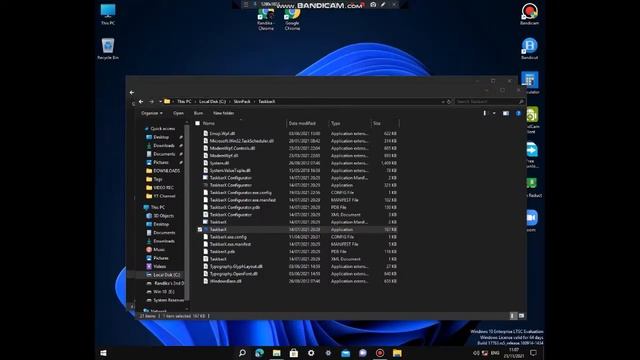Select the Emoji.Wpf.dll file
The image size is (640, 360).
222,133
